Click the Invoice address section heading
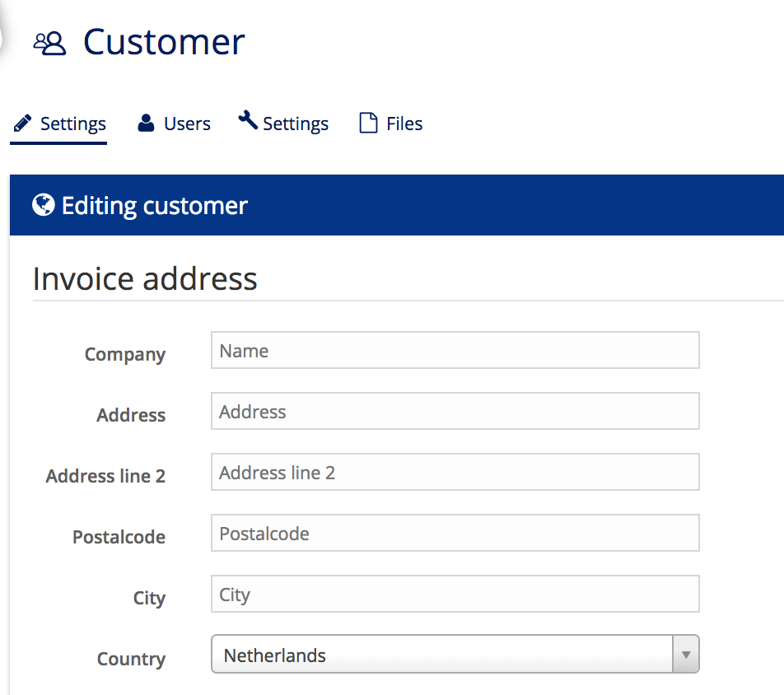The height and width of the screenshot is (695, 784). coord(145,278)
